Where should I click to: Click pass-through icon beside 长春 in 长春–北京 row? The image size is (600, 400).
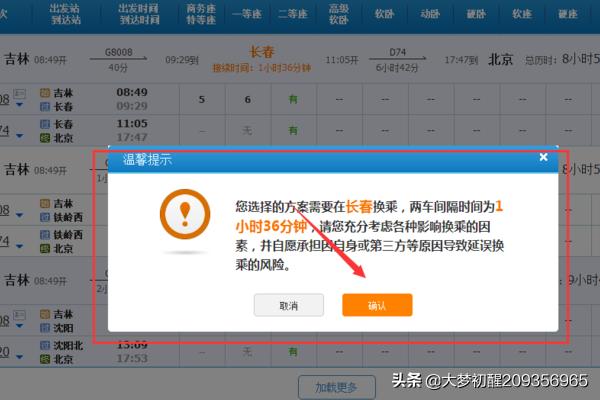coord(45,124)
